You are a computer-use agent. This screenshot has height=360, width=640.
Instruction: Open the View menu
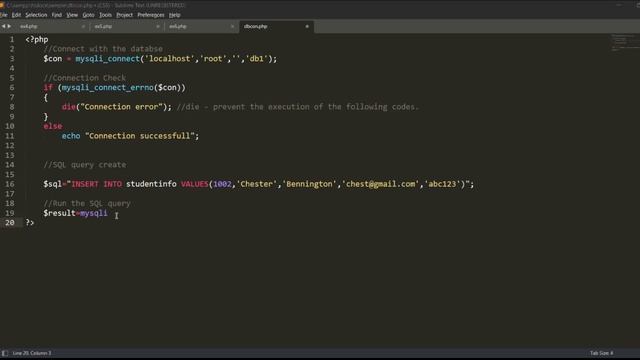[72, 15]
